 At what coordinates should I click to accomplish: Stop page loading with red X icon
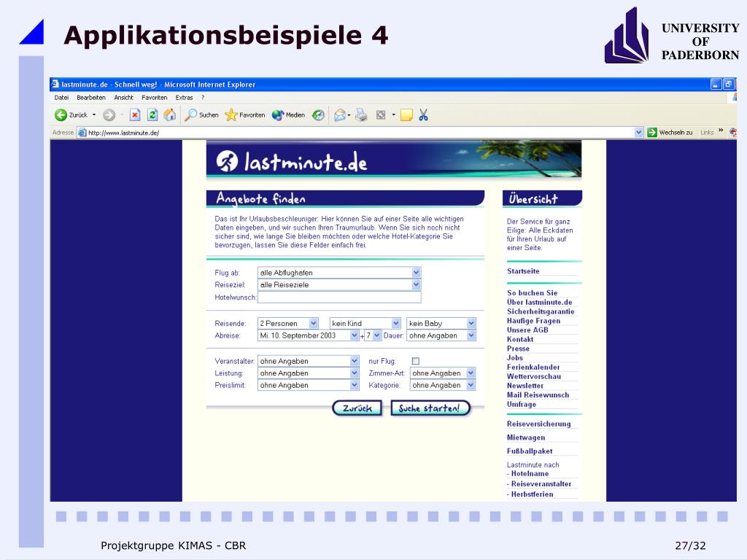[x=135, y=114]
